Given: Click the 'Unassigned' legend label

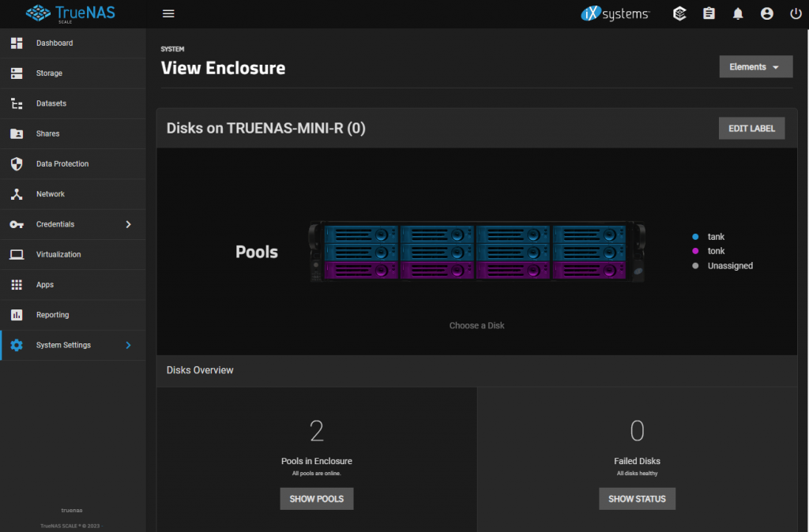Looking at the screenshot, I should 730,266.
